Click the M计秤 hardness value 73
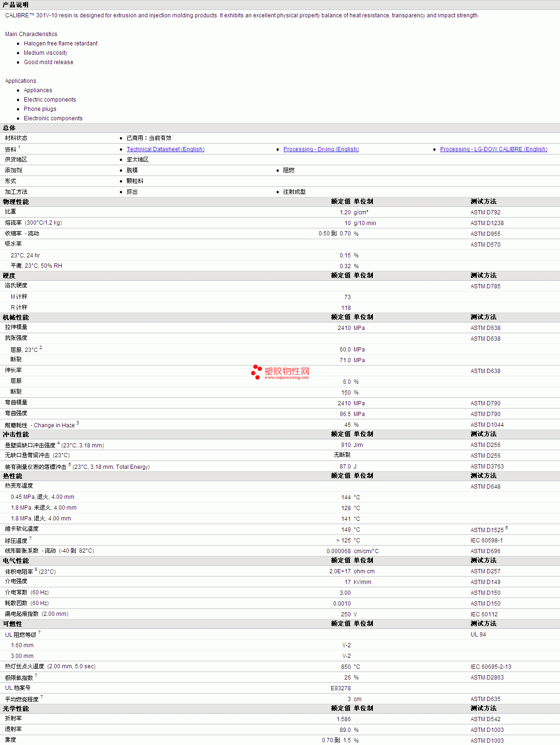Viewport: 560px width, 745px height. 348,297
